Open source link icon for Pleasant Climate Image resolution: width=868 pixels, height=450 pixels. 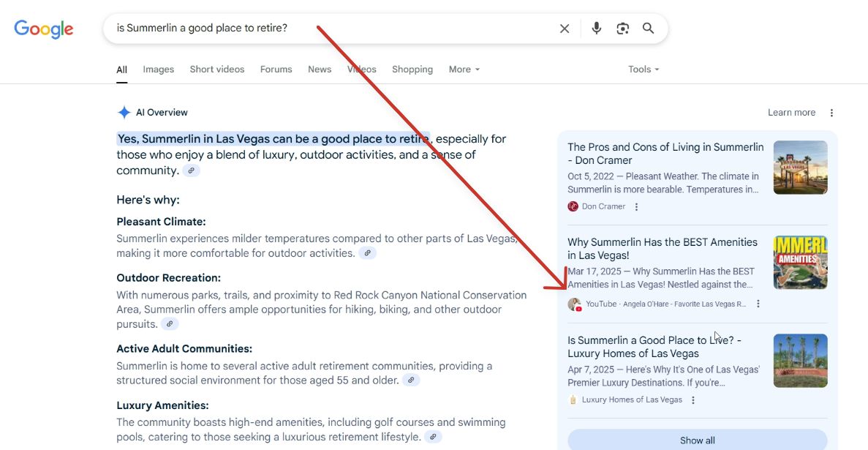367,253
